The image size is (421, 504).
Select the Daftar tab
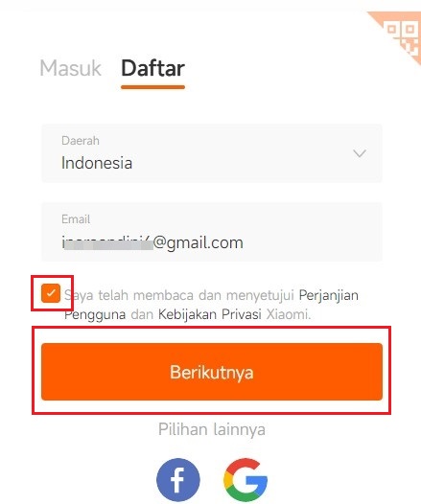[152, 68]
